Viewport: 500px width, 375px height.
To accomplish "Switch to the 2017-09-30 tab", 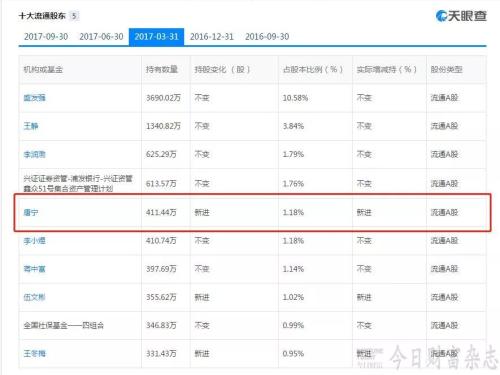I will [x=46, y=37].
